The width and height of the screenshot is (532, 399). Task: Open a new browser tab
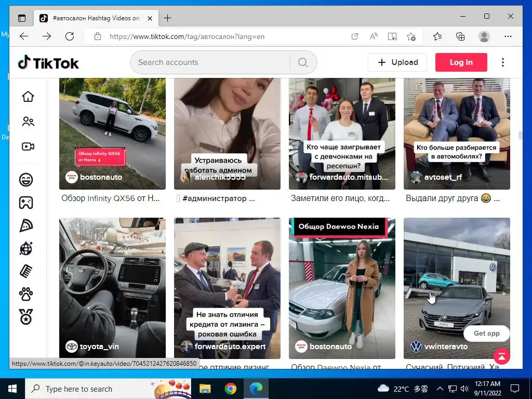point(168,18)
